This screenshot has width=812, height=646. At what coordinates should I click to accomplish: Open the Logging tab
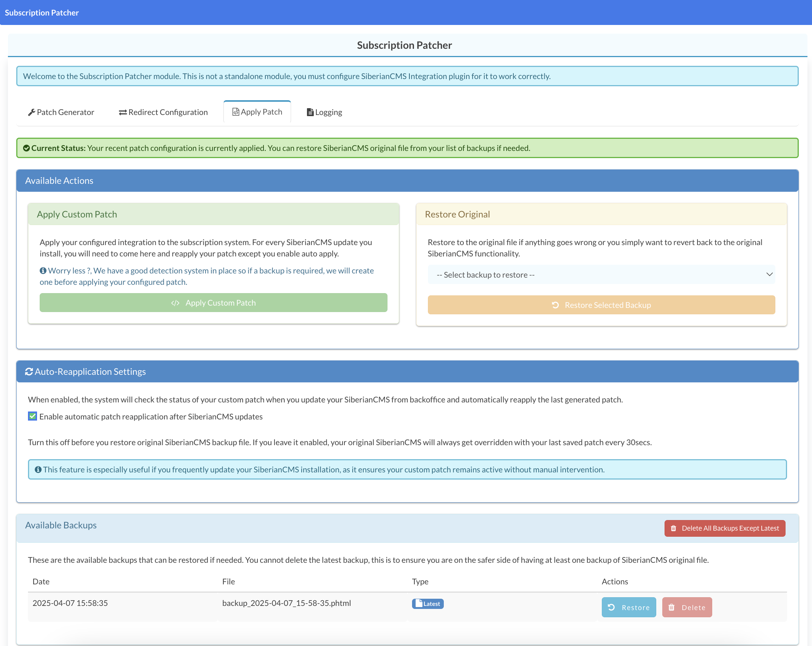(324, 112)
